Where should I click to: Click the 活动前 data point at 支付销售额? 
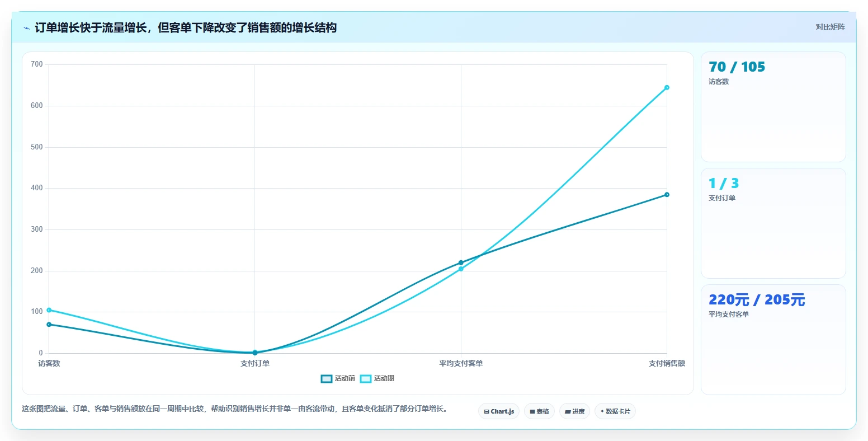[667, 195]
